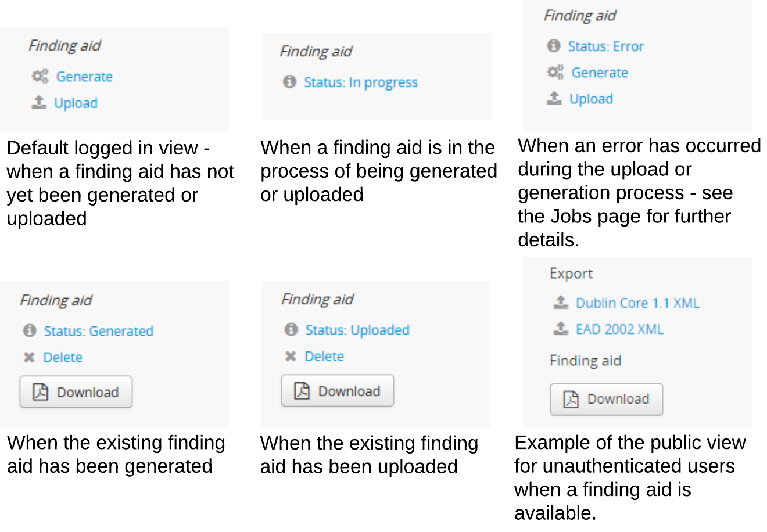Click the X icon beside Delete under Status: Uploaded
This screenshot has width=767, height=532.
291,356
